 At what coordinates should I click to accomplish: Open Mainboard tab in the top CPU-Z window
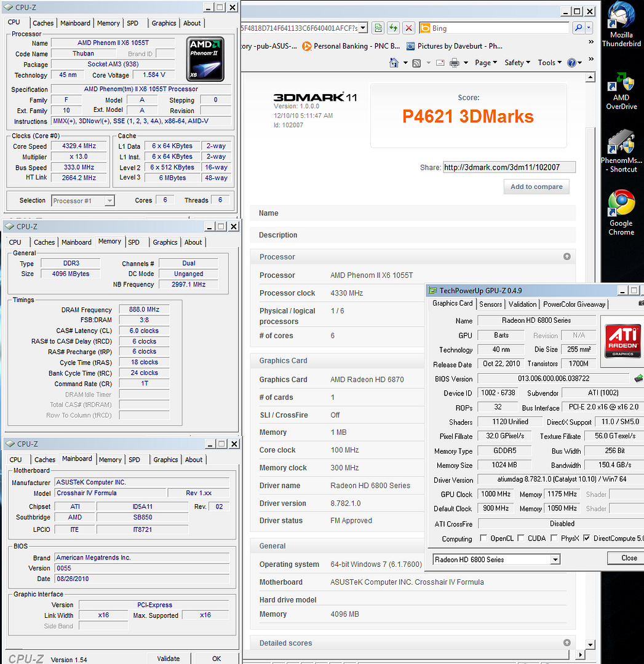[x=75, y=23]
